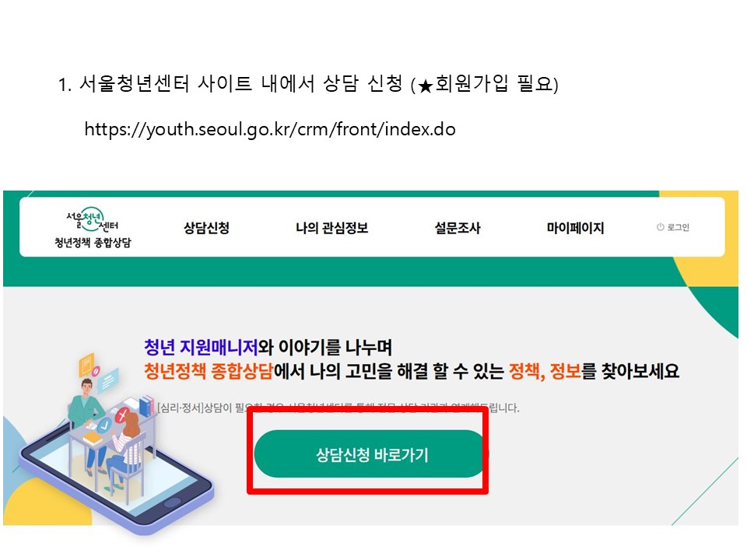Click the power icon beside 로그인
The image size is (747, 560).
(x=661, y=227)
